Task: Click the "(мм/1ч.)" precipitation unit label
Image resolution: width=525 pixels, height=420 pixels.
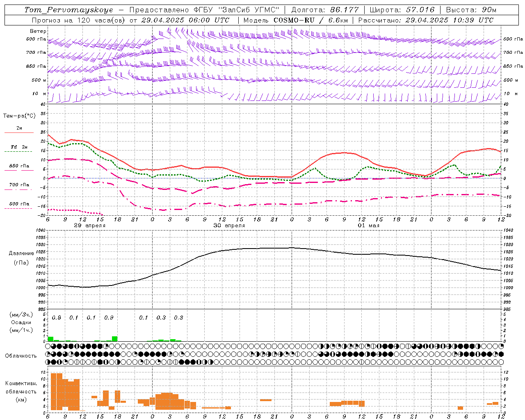Action: tap(21, 330)
